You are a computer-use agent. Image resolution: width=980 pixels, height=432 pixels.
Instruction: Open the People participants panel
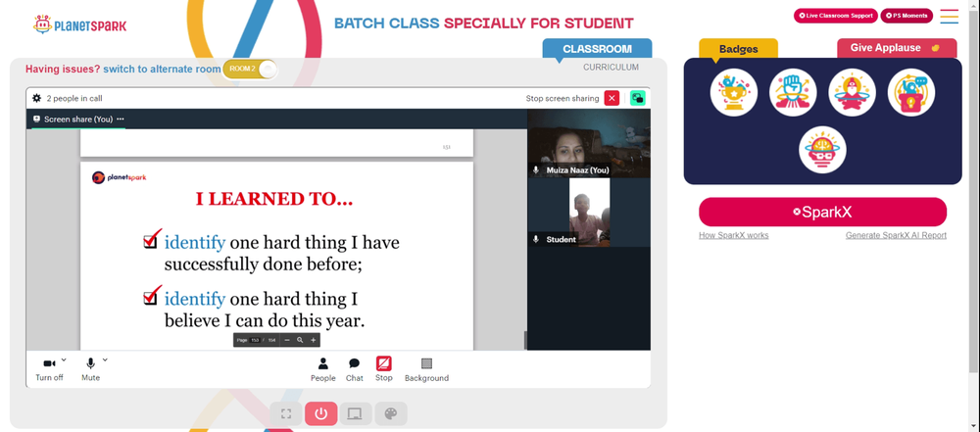coord(323,369)
